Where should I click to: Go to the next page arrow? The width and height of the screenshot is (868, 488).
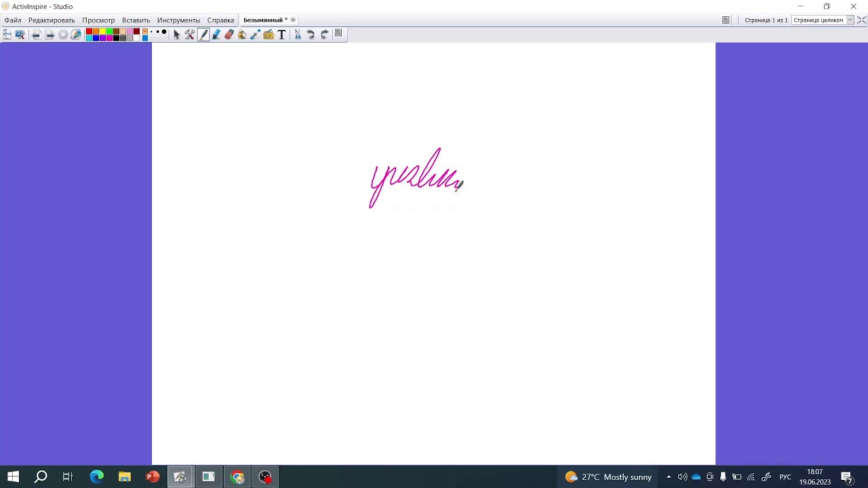coord(50,34)
